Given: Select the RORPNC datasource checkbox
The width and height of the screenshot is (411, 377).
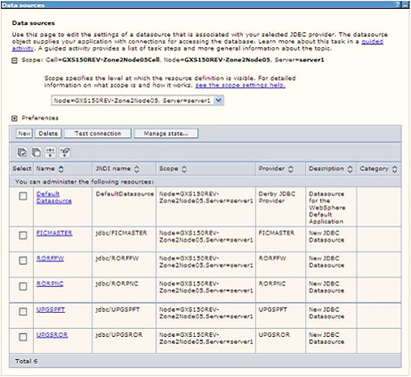Looking at the screenshot, I should click(x=23, y=286).
